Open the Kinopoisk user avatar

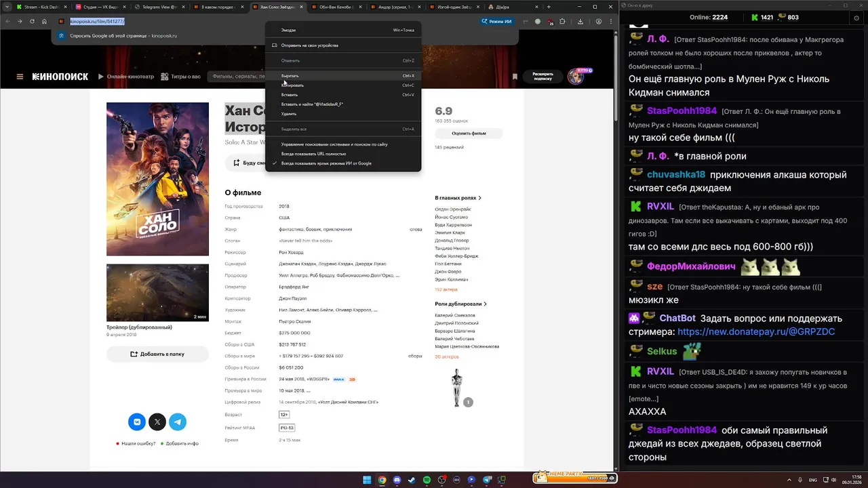point(576,77)
